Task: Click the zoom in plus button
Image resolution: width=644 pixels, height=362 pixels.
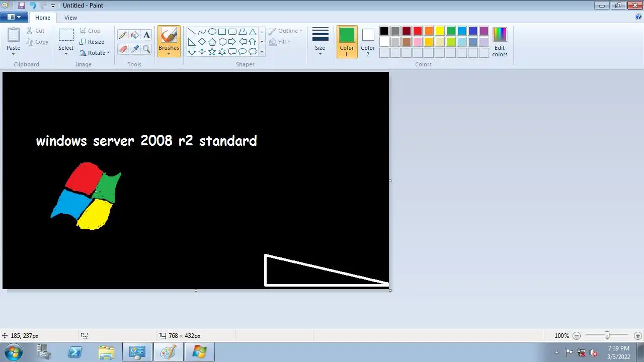Action: click(x=638, y=335)
